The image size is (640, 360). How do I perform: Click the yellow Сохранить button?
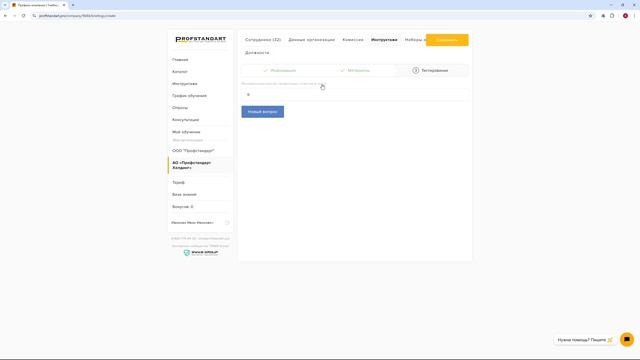[447, 40]
